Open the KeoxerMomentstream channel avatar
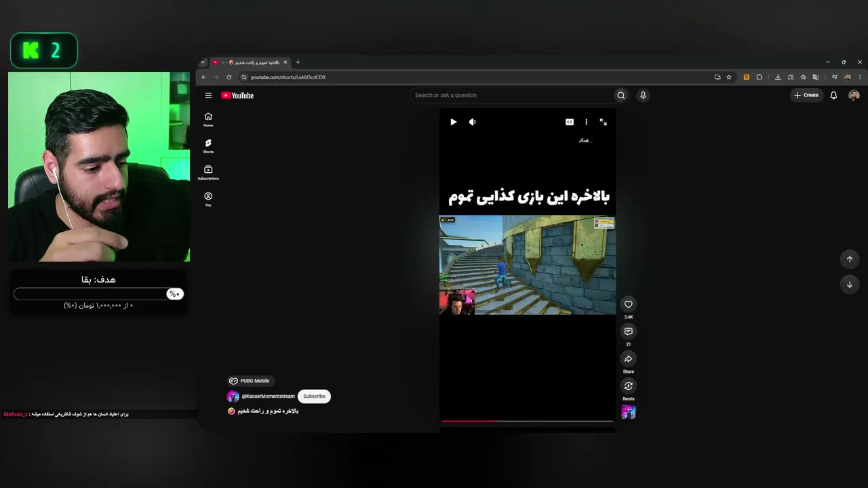 [233, 396]
